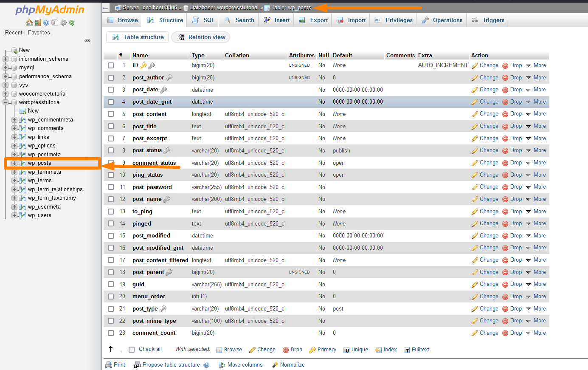Click AUTO_INCREMENT value in Extra column
Viewport: 588px width, 370px height.
pyautogui.click(x=443, y=65)
